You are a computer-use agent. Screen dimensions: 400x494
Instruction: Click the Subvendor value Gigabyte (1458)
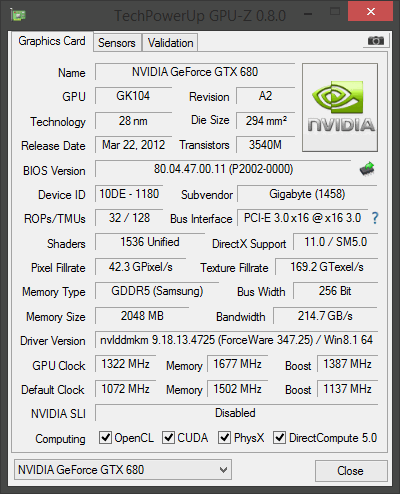click(x=307, y=194)
